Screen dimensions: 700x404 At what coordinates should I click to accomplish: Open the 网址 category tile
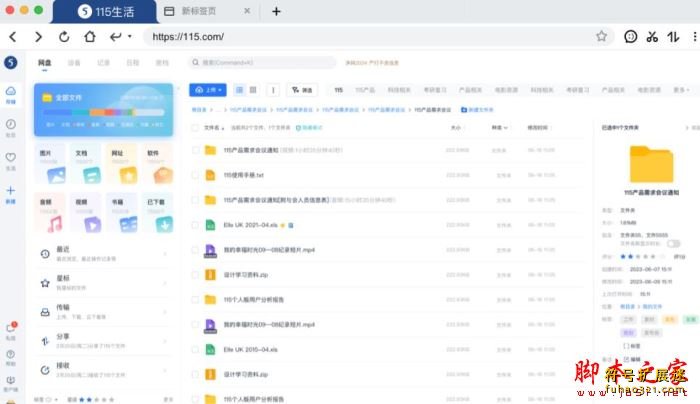[x=121, y=164]
